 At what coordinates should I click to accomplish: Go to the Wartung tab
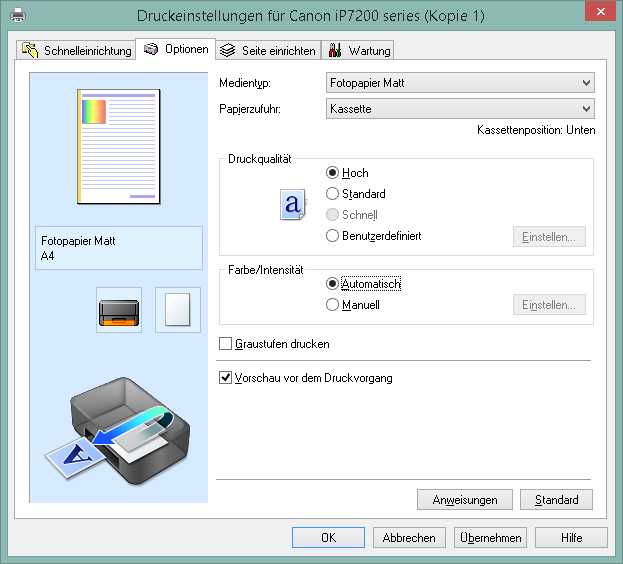pyautogui.click(x=358, y=50)
